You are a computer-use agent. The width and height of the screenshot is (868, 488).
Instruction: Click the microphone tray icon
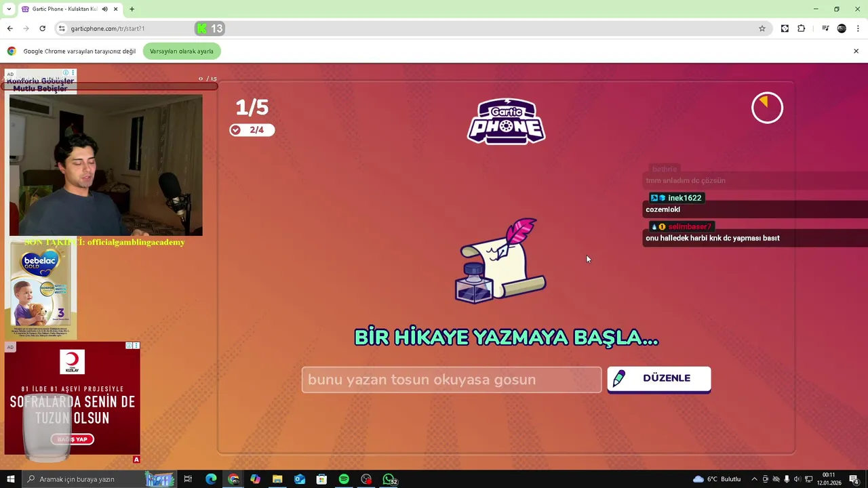coord(787,479)
